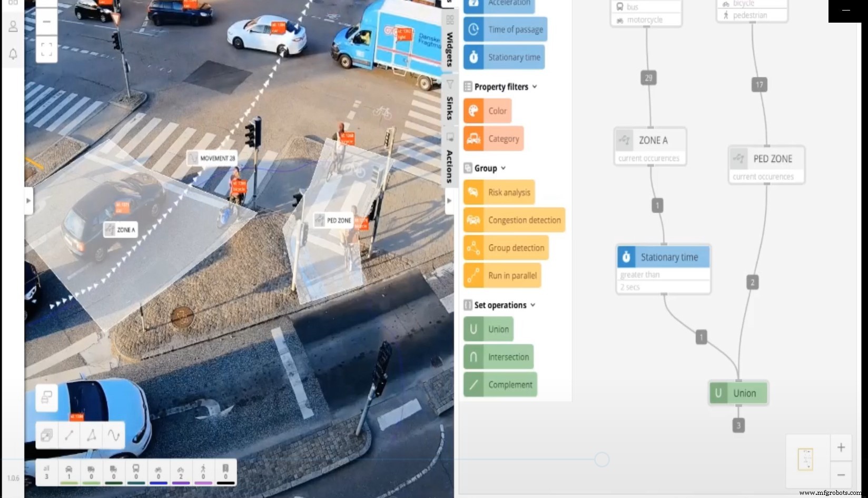Viewport: 868px width, 498px height.
Task: Select the Risk analysis group tool
Action: 498,192
